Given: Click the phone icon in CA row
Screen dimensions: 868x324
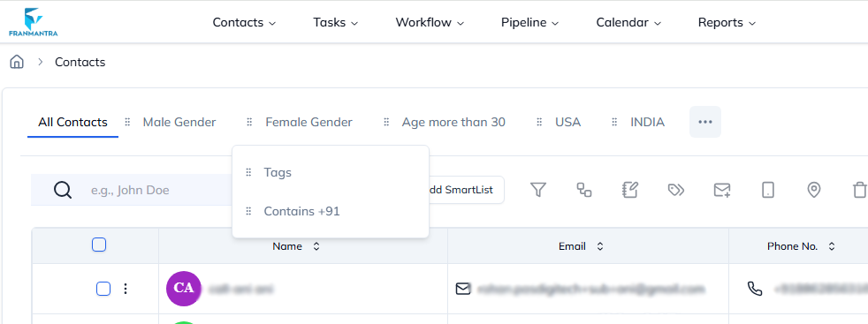Looking at the screenshot, I should tap(755, 289).
